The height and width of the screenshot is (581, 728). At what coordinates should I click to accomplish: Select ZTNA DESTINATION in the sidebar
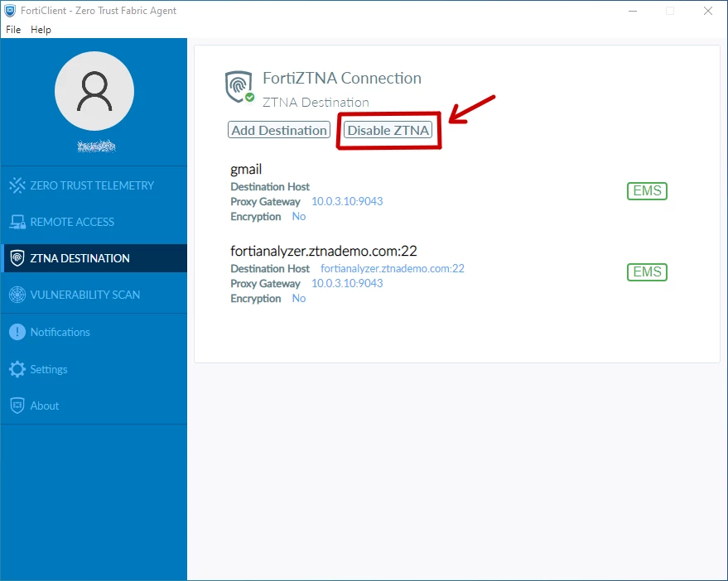(x=94, y=258)
